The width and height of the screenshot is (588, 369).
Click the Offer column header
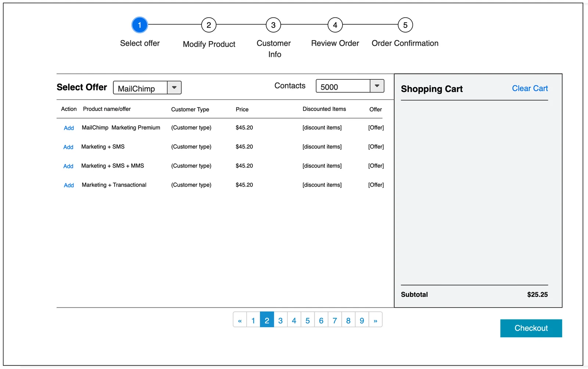coord(376,109)
